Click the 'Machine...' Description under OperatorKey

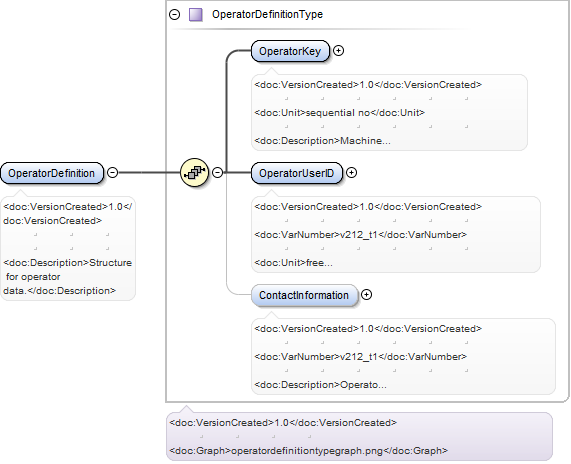coord(322,141)
